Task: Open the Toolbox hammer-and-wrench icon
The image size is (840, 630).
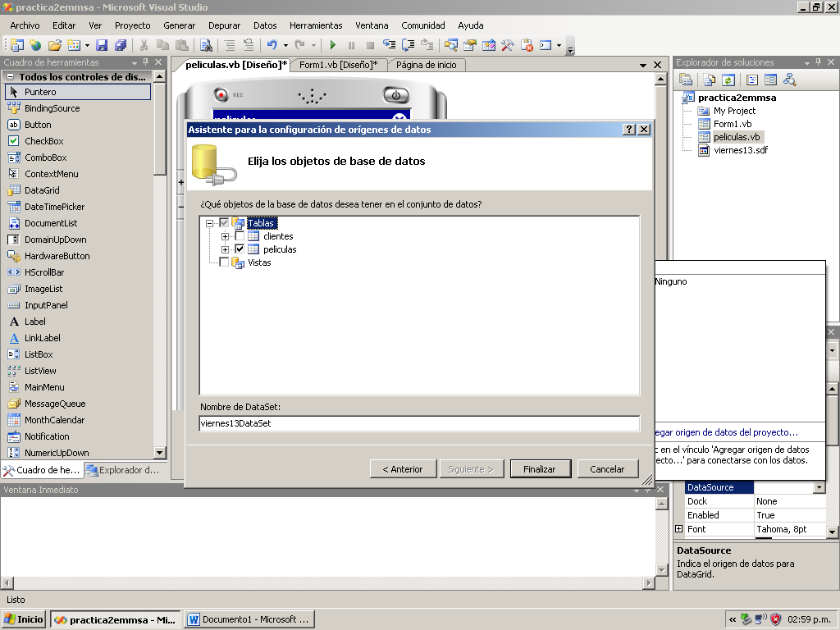Action: 507,46
